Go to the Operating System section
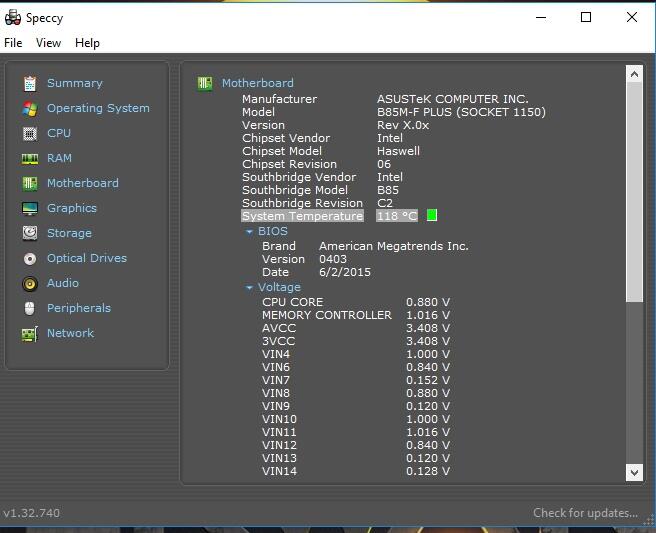 click(98, 108)
